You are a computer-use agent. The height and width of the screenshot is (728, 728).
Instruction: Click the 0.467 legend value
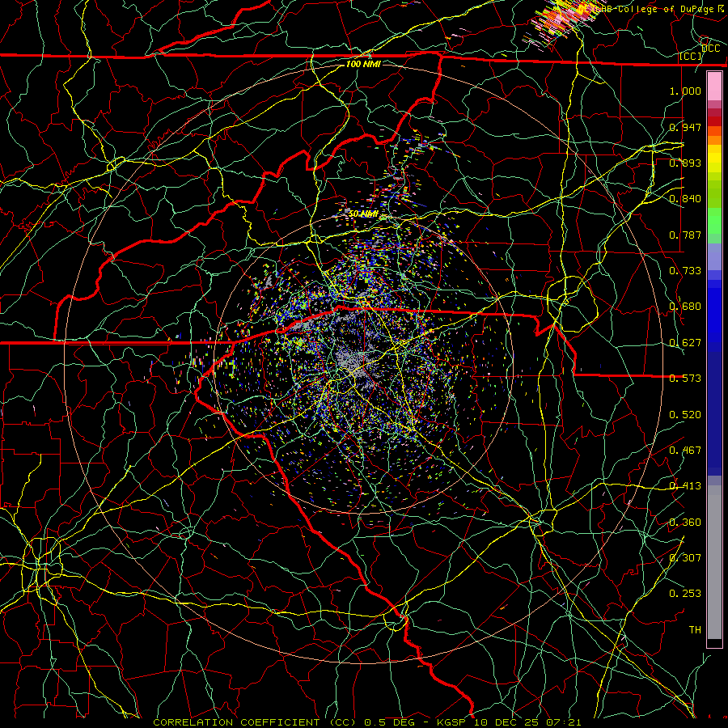[685, 451]
